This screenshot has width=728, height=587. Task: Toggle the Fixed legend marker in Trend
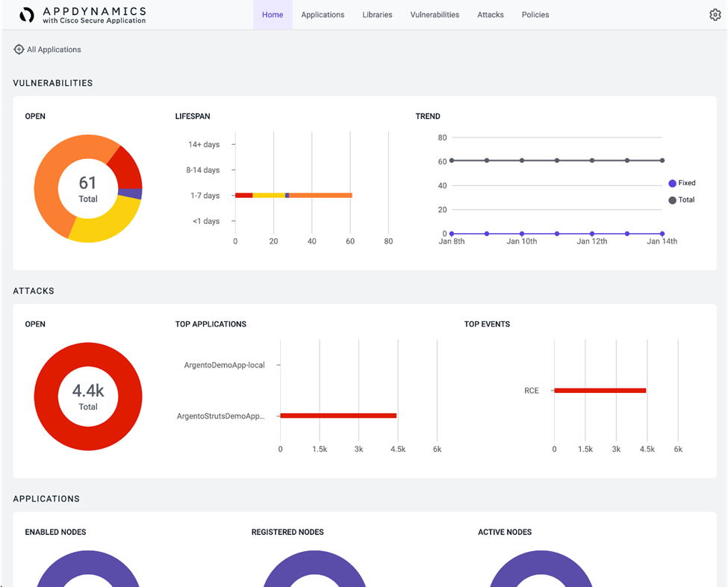672,183
